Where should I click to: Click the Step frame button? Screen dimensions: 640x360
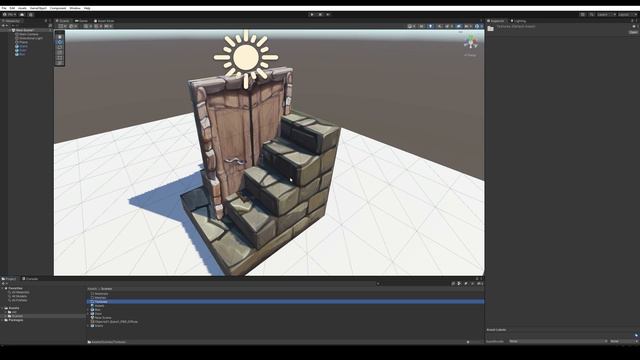pyautogui.click(x=328, y=15)
